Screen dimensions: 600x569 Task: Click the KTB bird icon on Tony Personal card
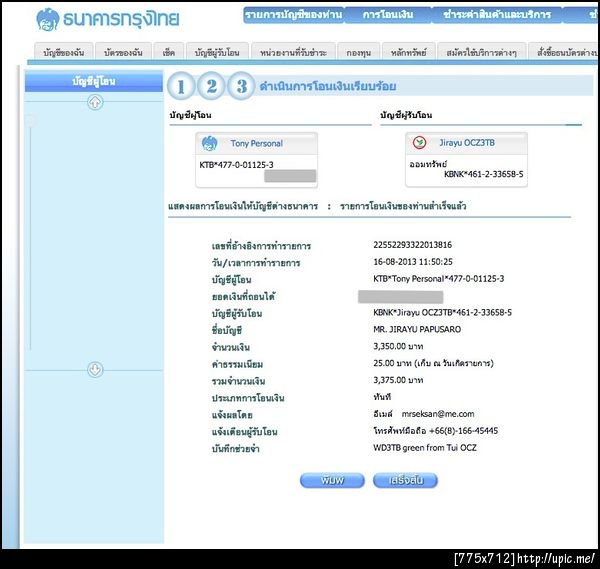pyautogui.click(x=210, y=143)
